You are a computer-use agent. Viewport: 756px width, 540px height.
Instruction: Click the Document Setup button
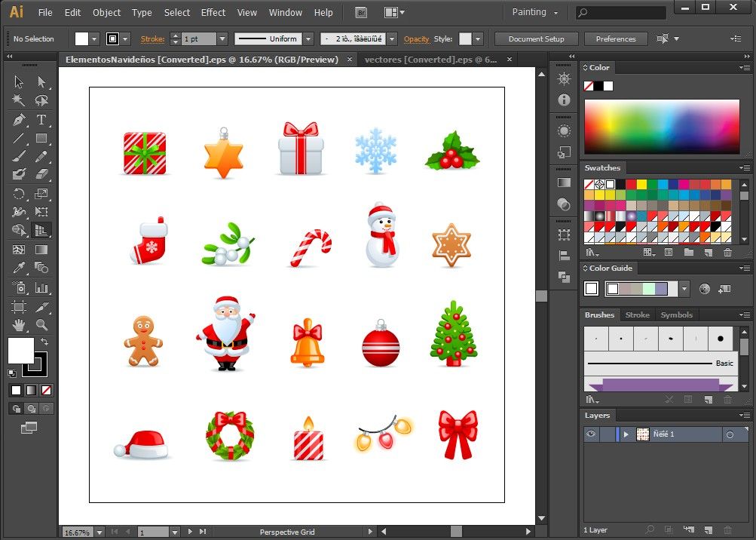point(536,39)
